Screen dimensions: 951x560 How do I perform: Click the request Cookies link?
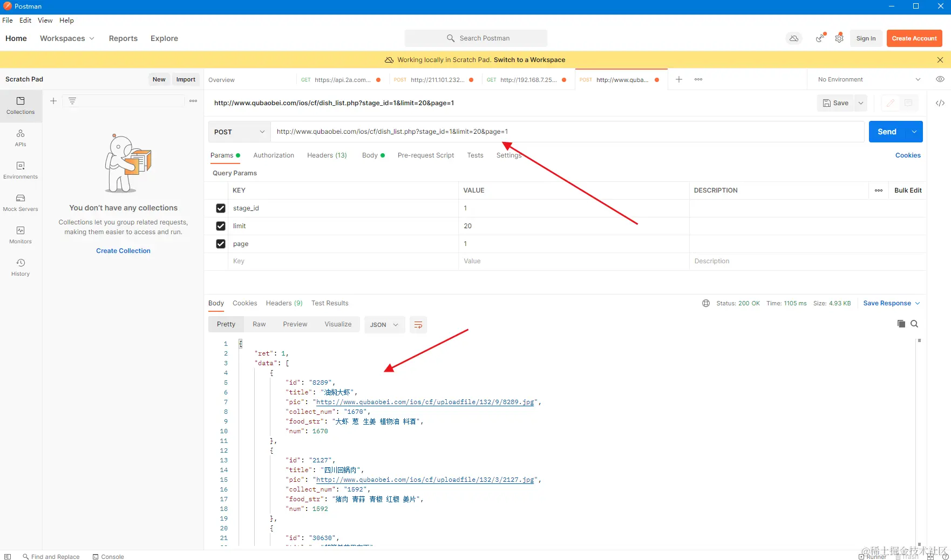coord(908,155)
